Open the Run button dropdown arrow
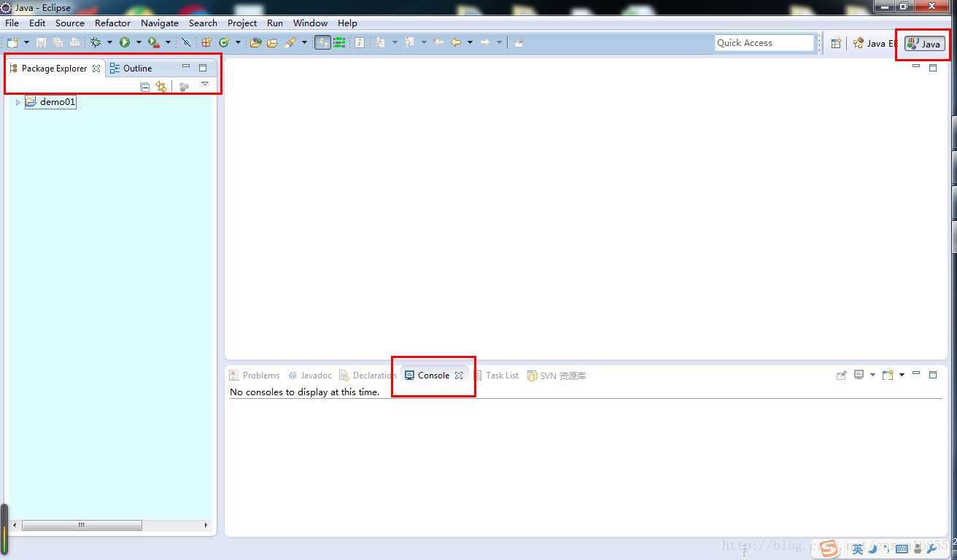Screen dimensions: 957x560 click(x=139, y=43)
